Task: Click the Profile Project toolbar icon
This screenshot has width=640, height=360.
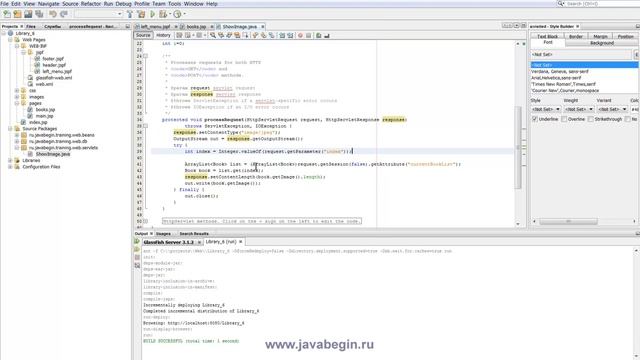Action: [177, 14]
